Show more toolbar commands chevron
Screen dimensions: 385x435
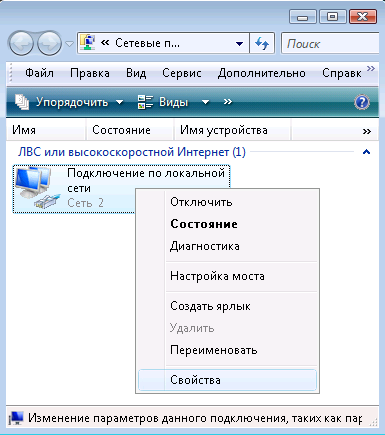click(228, 102)
